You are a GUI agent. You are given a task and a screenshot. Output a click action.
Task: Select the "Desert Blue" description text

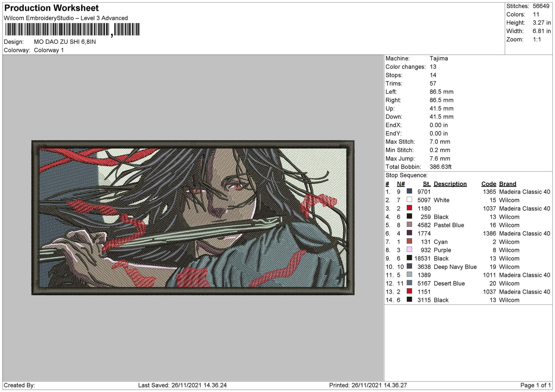[449, 283]
